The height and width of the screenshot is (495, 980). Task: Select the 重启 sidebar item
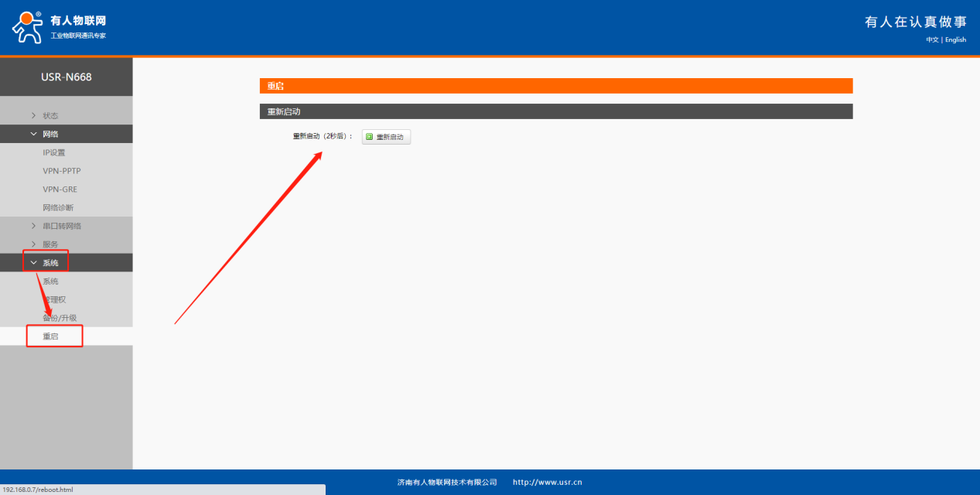(51, 336)
